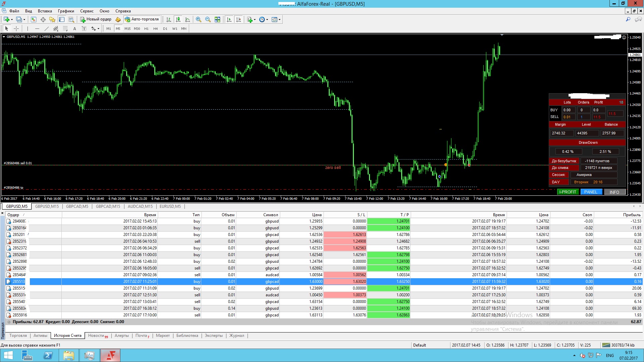The width and height of the screenshot is (644, 362).
Task: Zoom out on the chart
Action: (x=208, y=19)
